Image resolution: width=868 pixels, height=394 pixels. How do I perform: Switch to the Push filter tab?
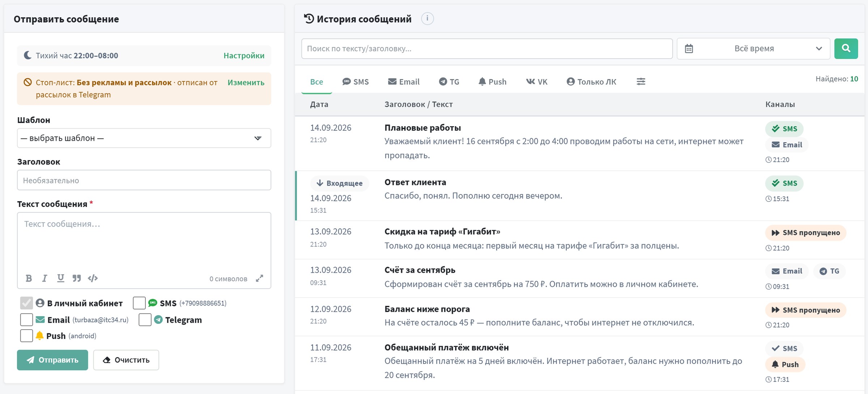pos(492,82)
